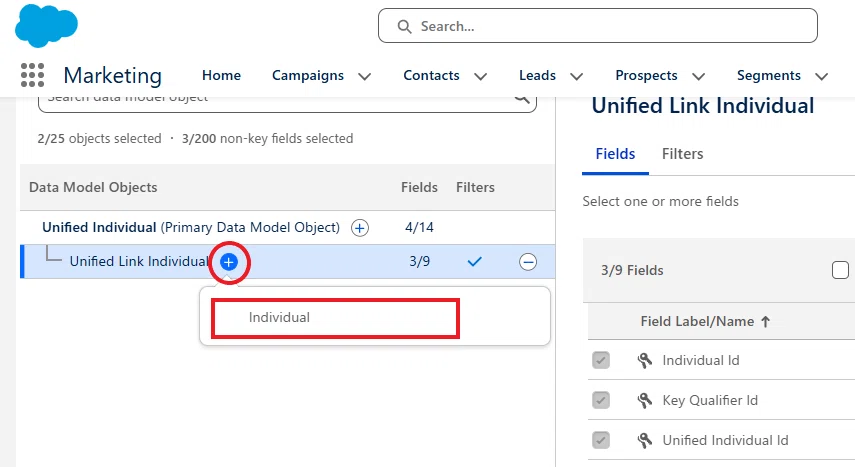Click the 4/14 fields count
Viewport: 855px width, 467px height.
(x=419, y=227)
